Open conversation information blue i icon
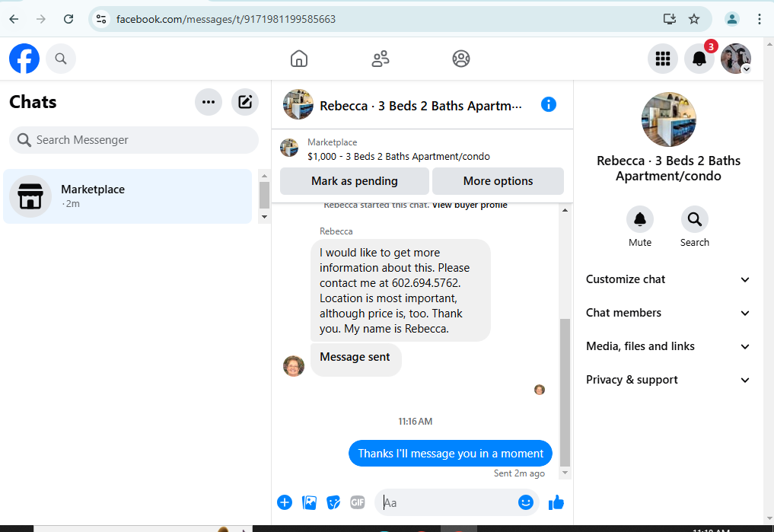The image size is (774, 532). [x=549, y=104]
